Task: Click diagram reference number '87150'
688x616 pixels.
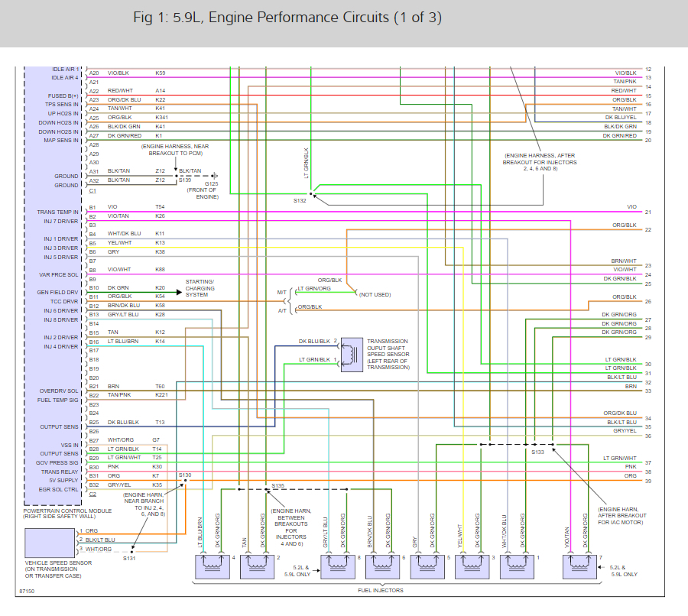Action: coord(27,592)
